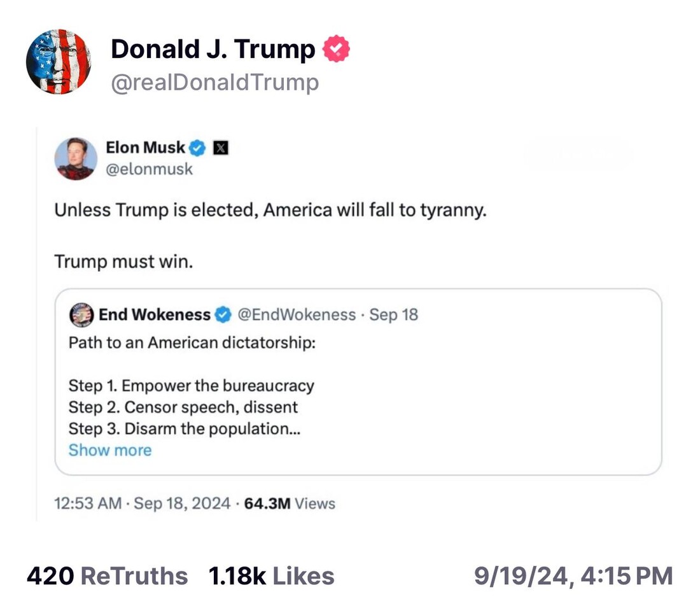Click the 9/19/24, 4:15 PM post timestamp
The image size is (700, 597).
click(x=573, y=576)
